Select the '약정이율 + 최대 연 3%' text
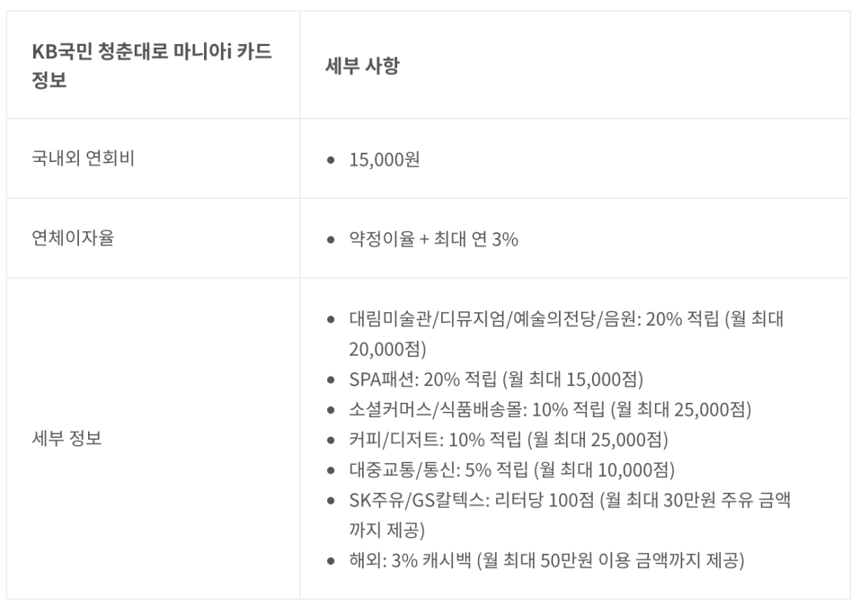The image size is (868, 616). (x=433, y=239)
